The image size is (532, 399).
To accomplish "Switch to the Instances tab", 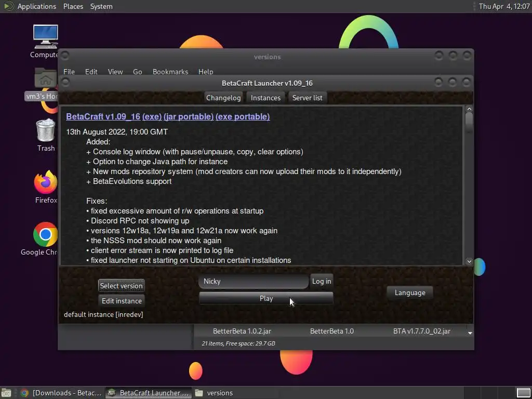I will point(265,98).
